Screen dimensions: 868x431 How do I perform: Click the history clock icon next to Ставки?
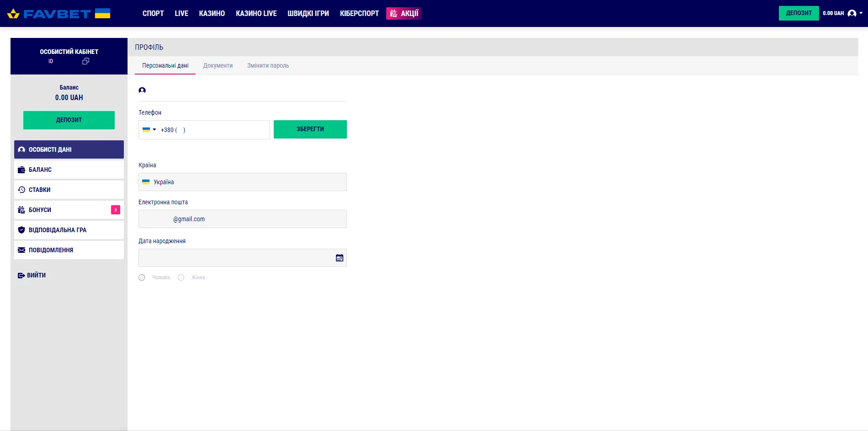tap(21, 190)
